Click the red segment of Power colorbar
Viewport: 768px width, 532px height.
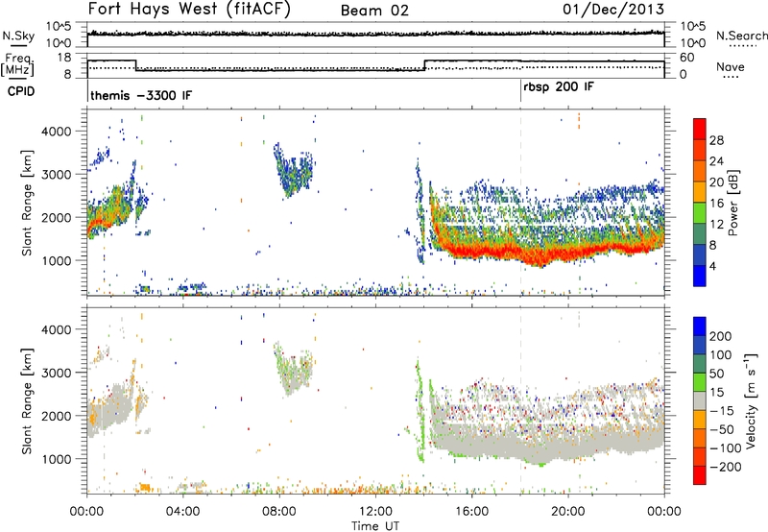tap(700, 129)
